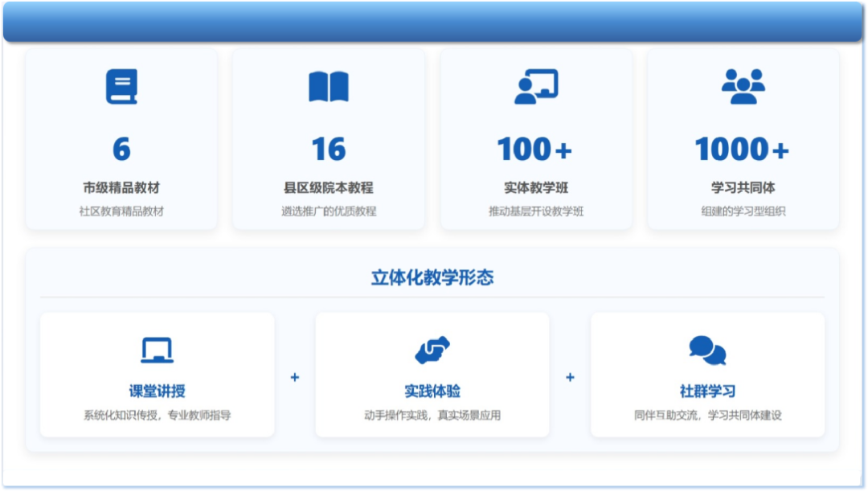This screenshot has height=492, width=868.
Task: Select the 市级精品教材 heading
Action: [121, 187]
